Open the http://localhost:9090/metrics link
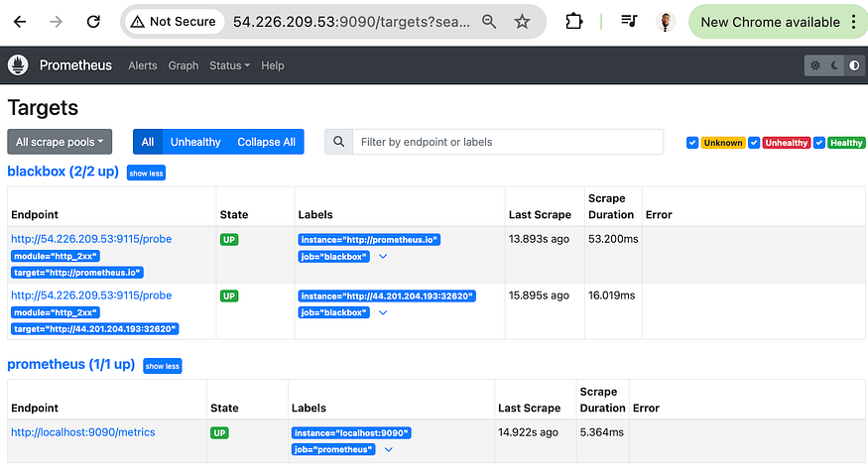The height and width of the screenshot is (474, 868). click(83, 432)
